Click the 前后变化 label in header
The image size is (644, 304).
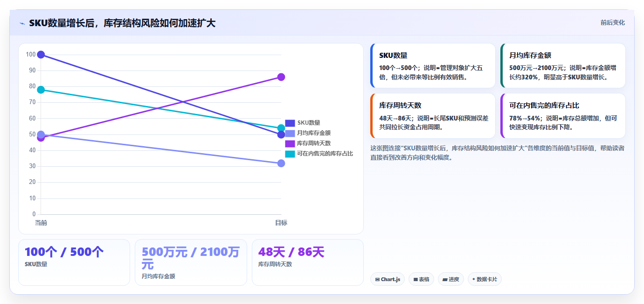(x=612, y=22)
